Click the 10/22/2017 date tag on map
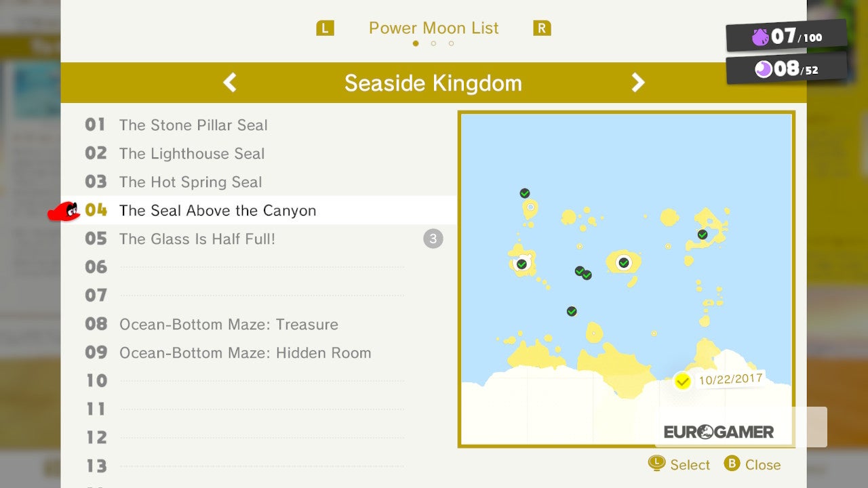Viewport: 868px width, 488px height. tap(730, 379)
